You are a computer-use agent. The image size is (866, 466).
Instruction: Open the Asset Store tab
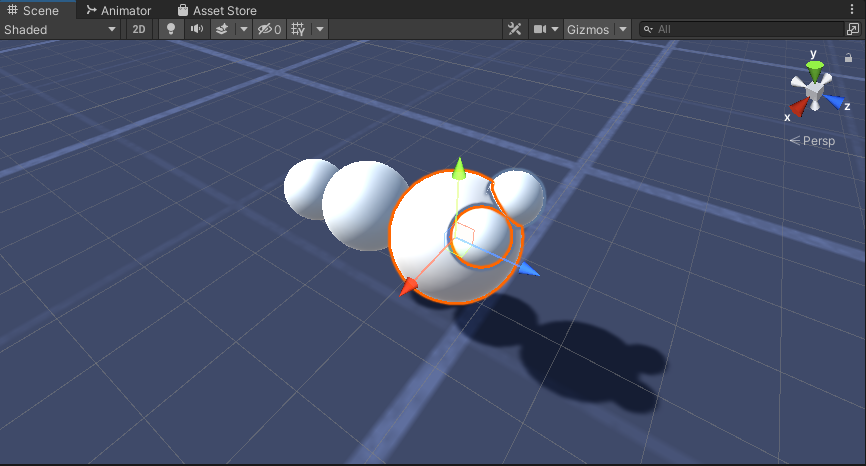coord(217,10)
